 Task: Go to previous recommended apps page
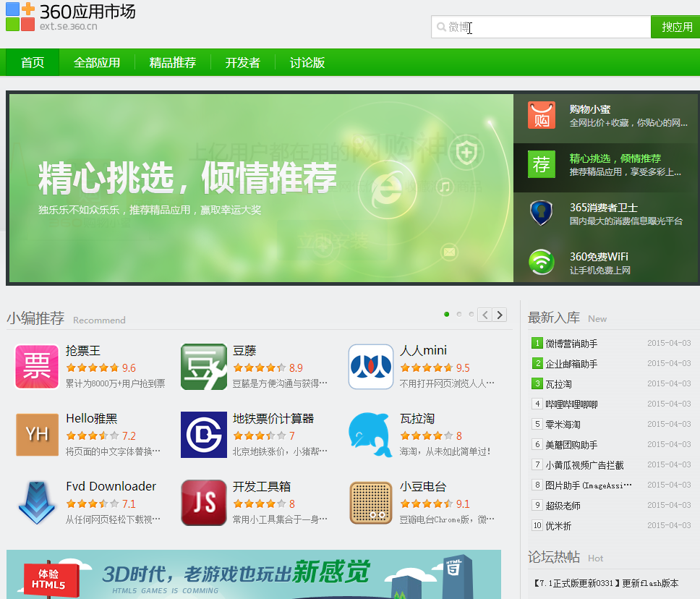[485, 315]
